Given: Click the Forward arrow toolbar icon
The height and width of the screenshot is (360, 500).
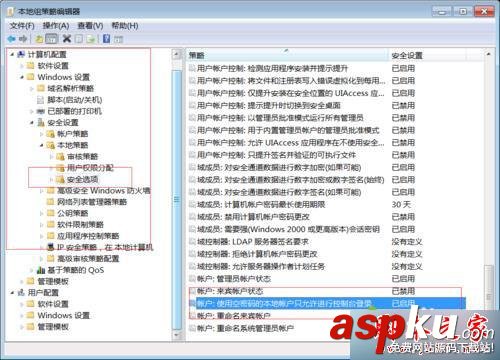Looking at the screenshot, I should 23,39.
